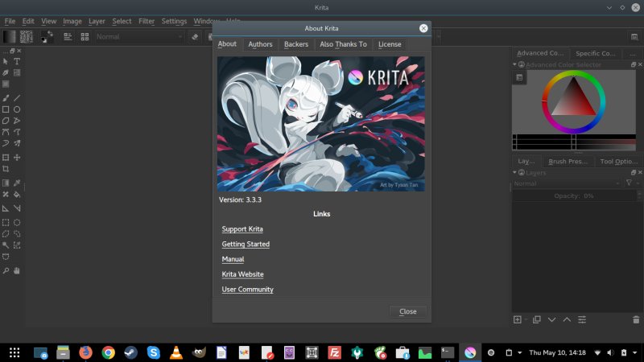Switch to the Backers tab
Viewport: 644px width, 362px height.
coord(296,44)
